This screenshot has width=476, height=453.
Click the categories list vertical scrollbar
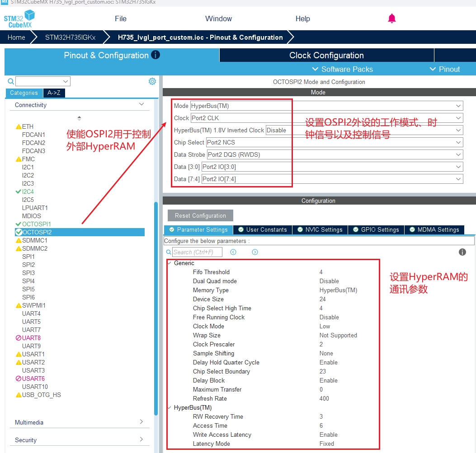[x=156, y=308]
